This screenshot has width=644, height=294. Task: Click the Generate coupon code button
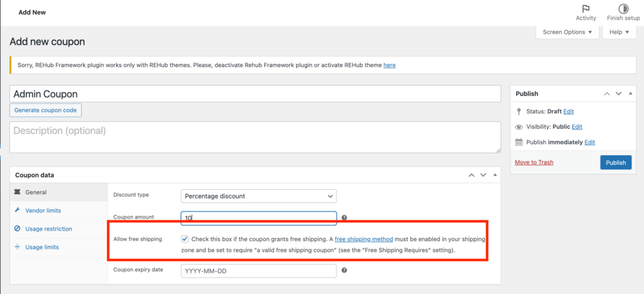pos(46,111)
